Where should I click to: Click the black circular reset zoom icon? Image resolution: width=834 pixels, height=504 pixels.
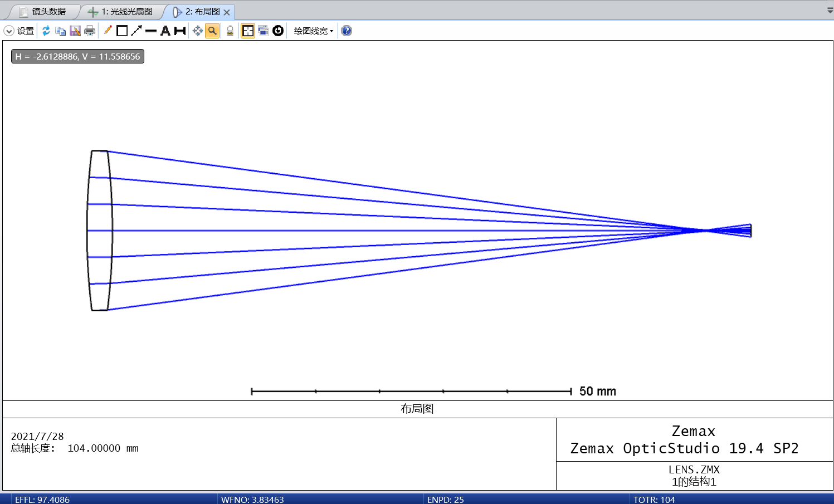(278, 31)
